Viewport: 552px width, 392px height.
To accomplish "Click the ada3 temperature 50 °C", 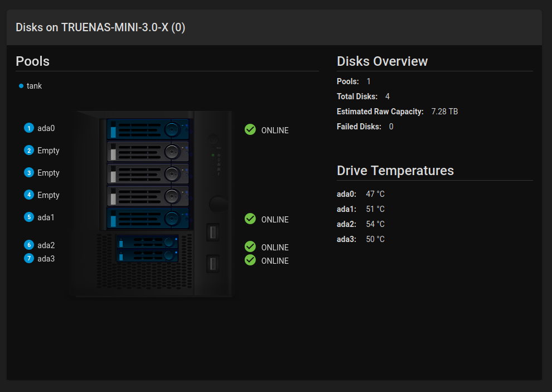I will point(375,239).
